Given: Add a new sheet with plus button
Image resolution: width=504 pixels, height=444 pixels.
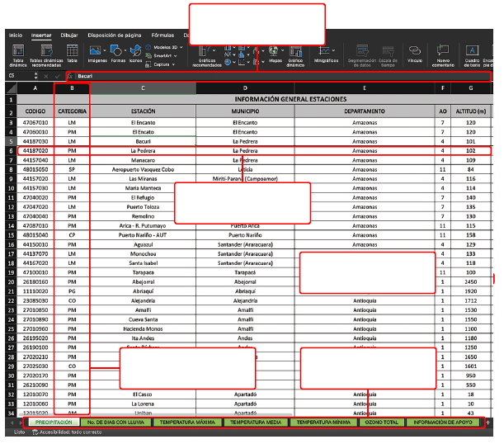Looking at the screenshot, I should [488, 423].
